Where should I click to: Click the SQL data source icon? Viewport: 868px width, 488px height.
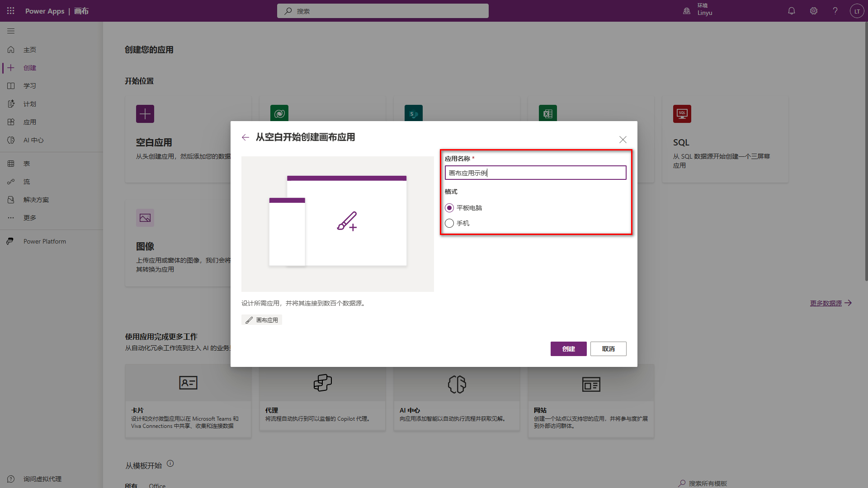[x=682, y=114]
